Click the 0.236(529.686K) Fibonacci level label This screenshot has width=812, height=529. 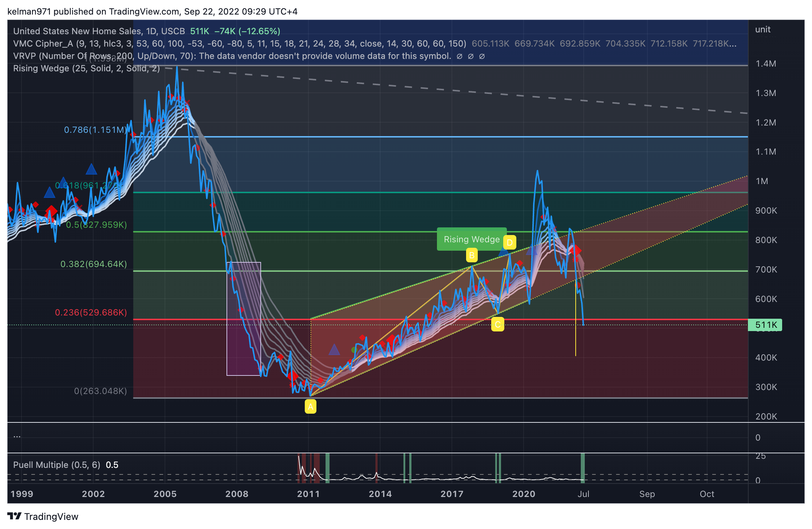[91, 313]
